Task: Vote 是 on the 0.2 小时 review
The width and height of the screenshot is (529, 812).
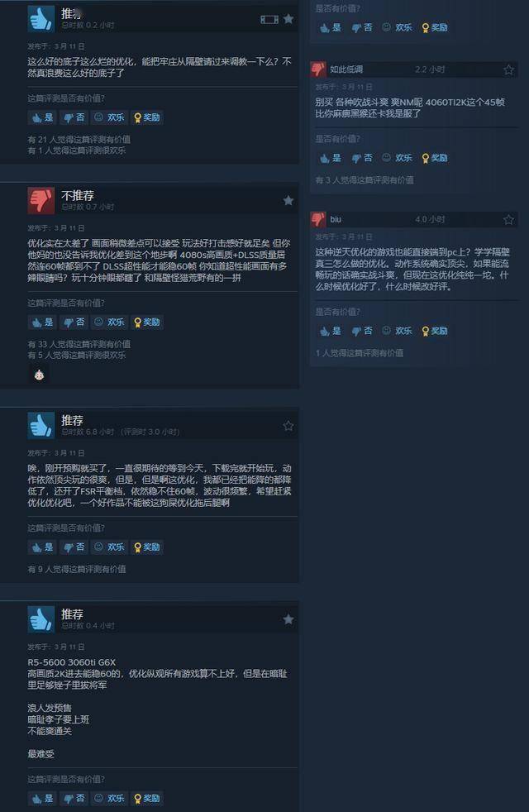Action: 42,117
